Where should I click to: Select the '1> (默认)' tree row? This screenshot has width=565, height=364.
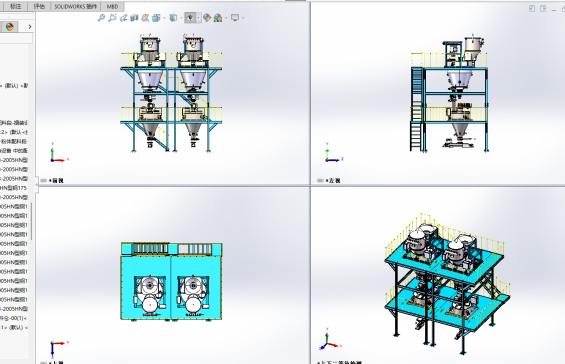(x=14, y=328)
